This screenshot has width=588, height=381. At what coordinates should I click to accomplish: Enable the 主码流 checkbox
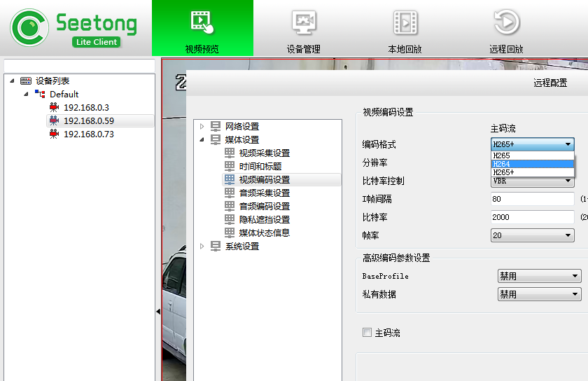pos(367,332)
